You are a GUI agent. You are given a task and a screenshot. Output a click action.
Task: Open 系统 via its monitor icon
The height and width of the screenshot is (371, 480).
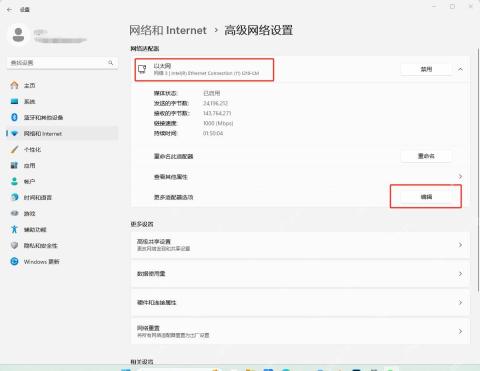(x=14, y=101)
